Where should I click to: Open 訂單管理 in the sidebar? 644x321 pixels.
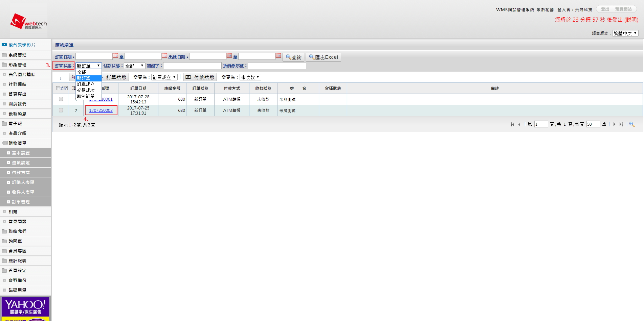pyautogui.click(x=21, y=202)
